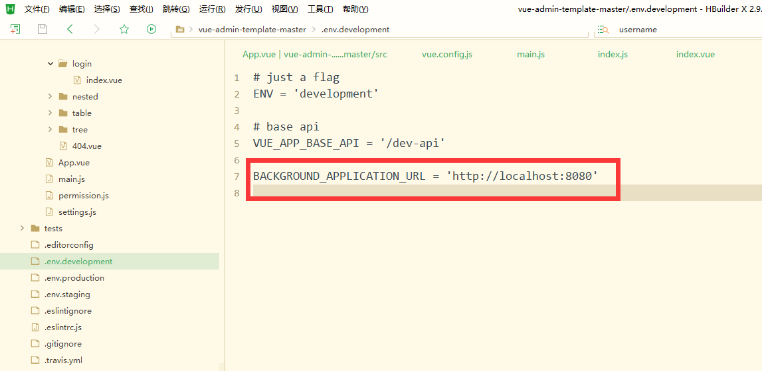
Task: Click the VUE_APP_BASE_API code line
Action: [x=349, y=143]
